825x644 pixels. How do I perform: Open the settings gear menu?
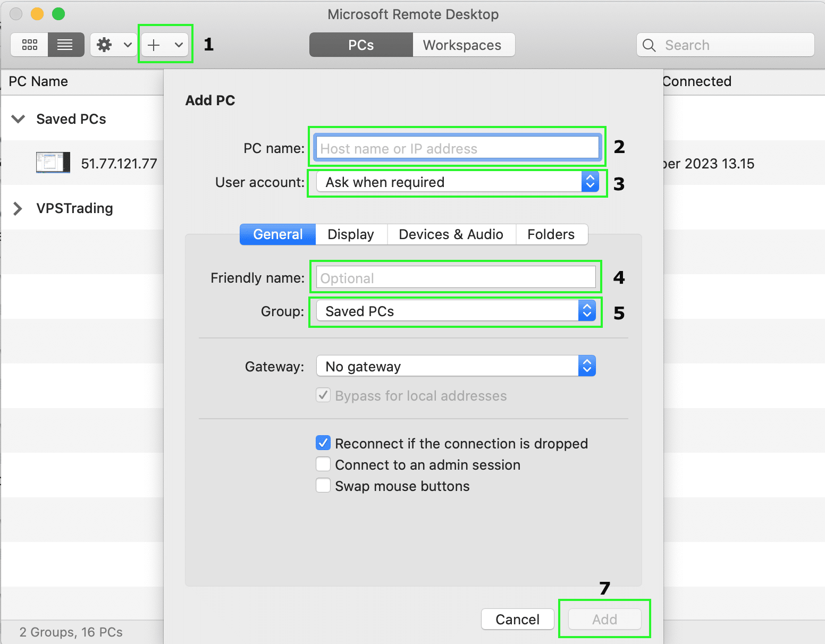pos(114,45)
